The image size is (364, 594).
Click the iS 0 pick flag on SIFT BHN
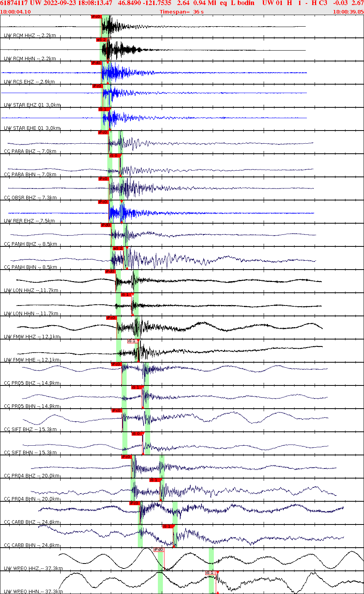tap(136, 433)
